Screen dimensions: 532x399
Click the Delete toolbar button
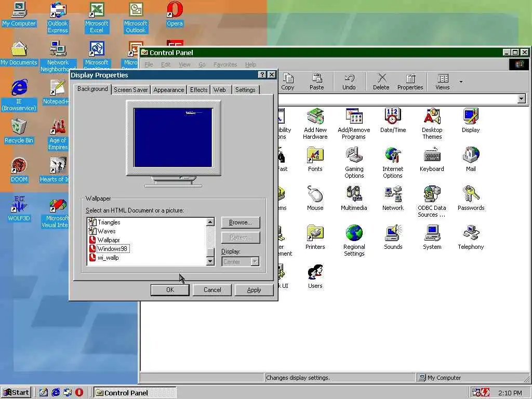point(381,82)
